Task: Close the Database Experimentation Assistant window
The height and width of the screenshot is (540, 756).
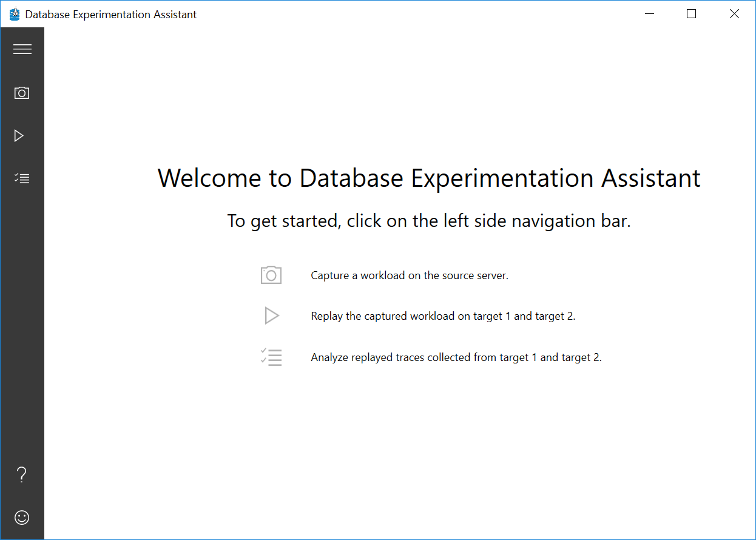Action: pyautogui.click(x=734, y=14)
